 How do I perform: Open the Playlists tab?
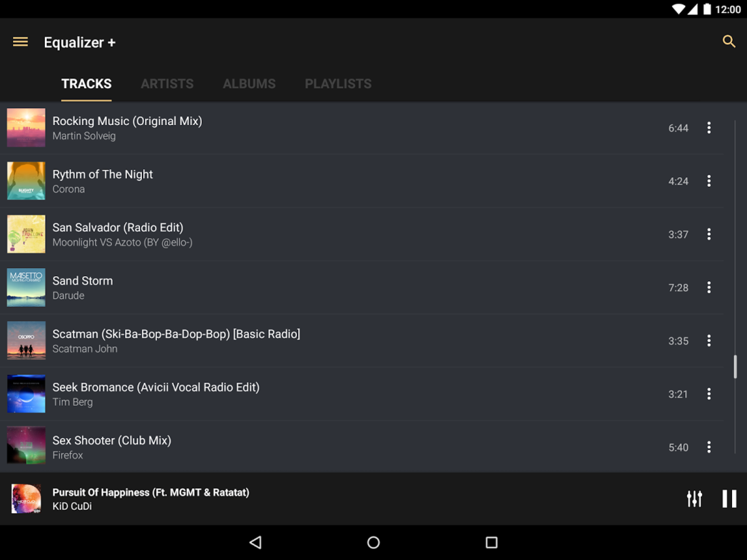338,83
